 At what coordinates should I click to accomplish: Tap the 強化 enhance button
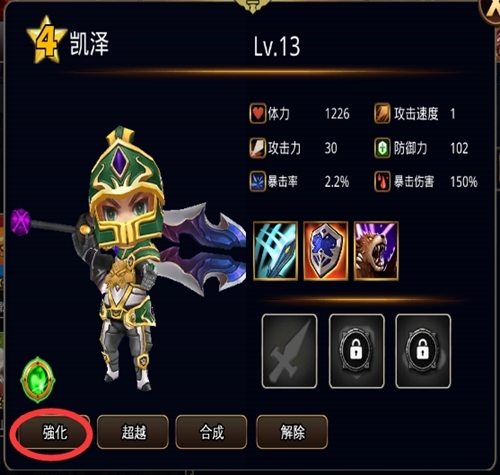coord(54,433)
